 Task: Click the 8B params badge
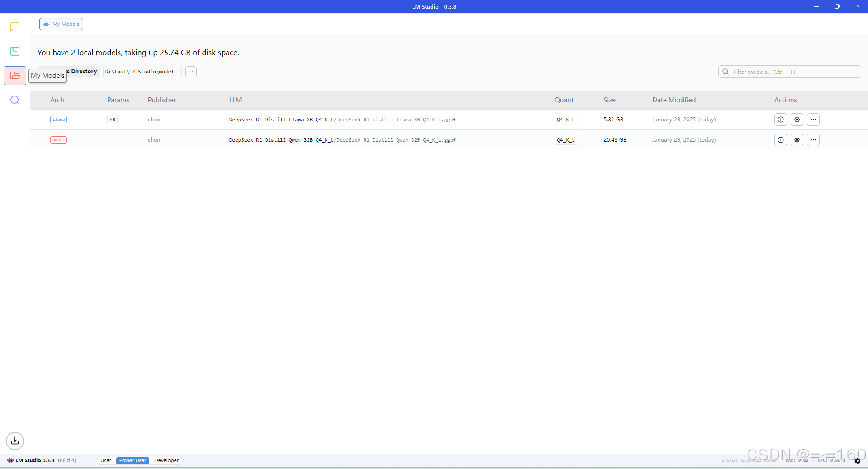tap(112, 120)
